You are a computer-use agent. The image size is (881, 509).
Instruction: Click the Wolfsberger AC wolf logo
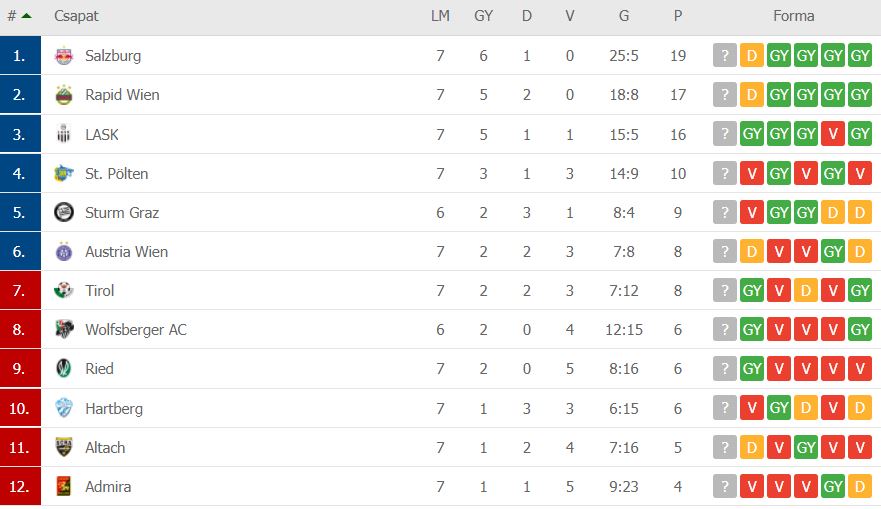pos(64,329)
